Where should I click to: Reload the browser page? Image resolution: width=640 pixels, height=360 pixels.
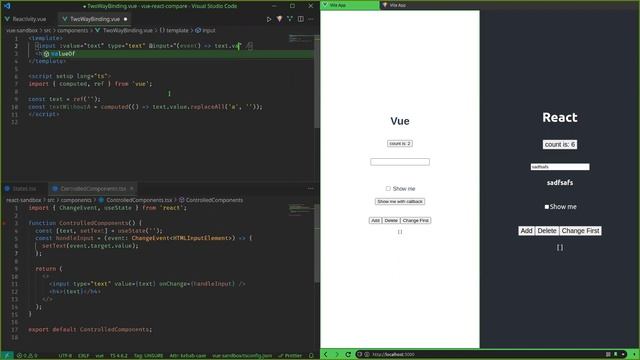[348, 354]
